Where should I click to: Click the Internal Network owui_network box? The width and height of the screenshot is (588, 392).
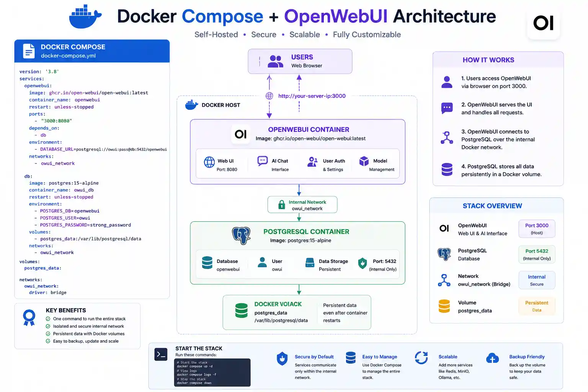point(302,205)
